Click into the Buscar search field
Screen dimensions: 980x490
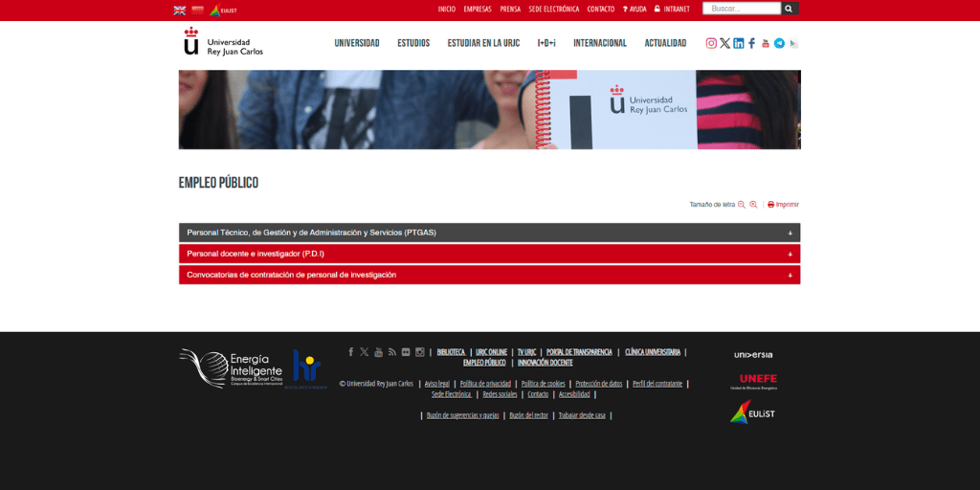(x=742, y=9)
